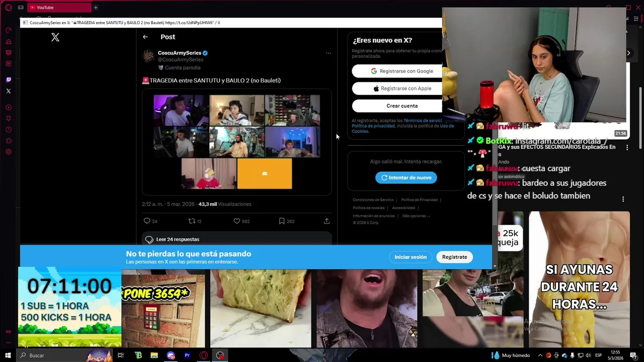Open options for the efectos secundarios video
Image resolution: width=644 pixels, height=362 pixels.
tap(627, 148)
